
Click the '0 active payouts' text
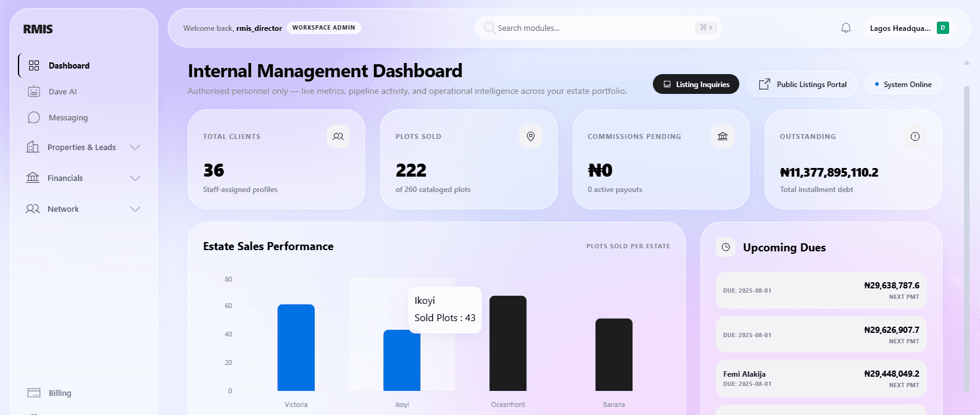pyautogui.click(x=615, y=190)
